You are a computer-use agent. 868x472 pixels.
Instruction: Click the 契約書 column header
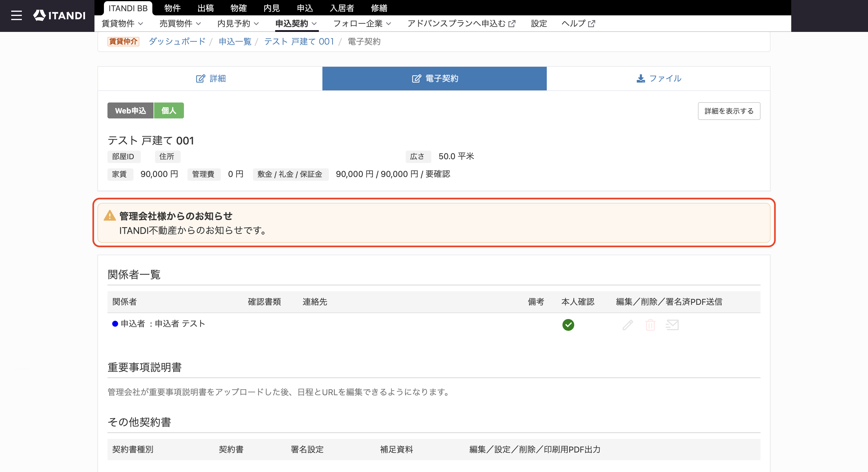(x=231, y=450)
